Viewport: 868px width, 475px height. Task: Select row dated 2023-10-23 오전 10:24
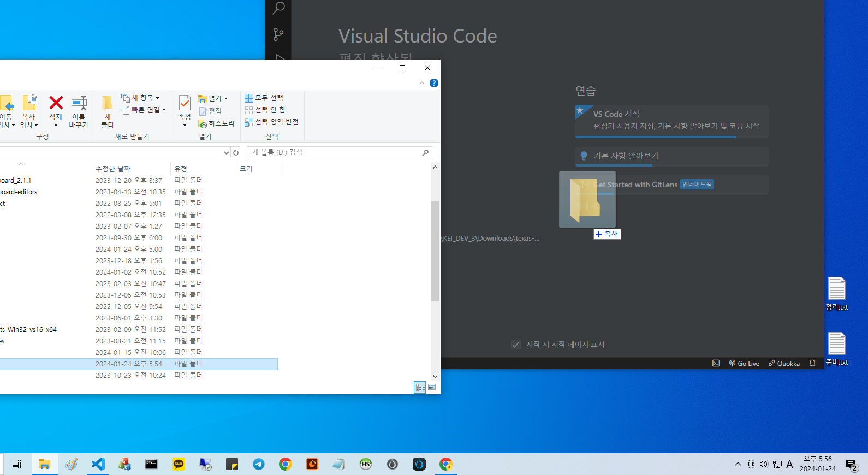(139, 376)
